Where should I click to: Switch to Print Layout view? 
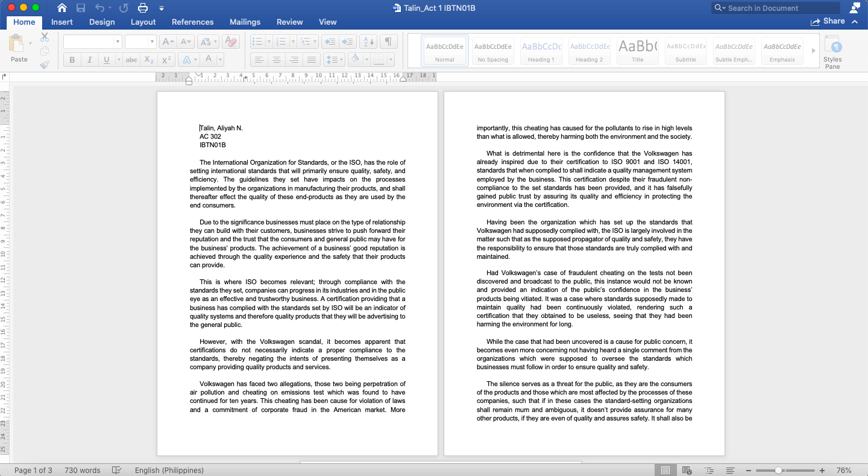point(665,471)
